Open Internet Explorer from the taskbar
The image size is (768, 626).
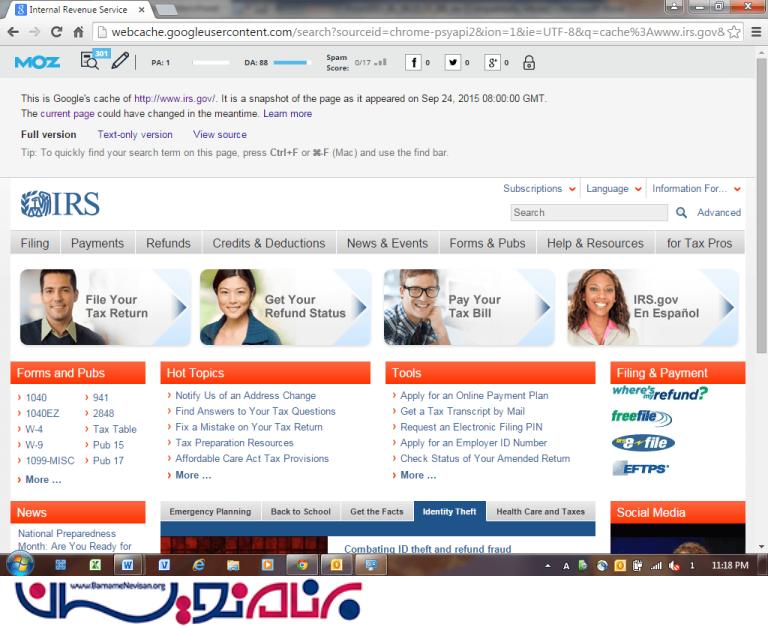pos(199,565)
